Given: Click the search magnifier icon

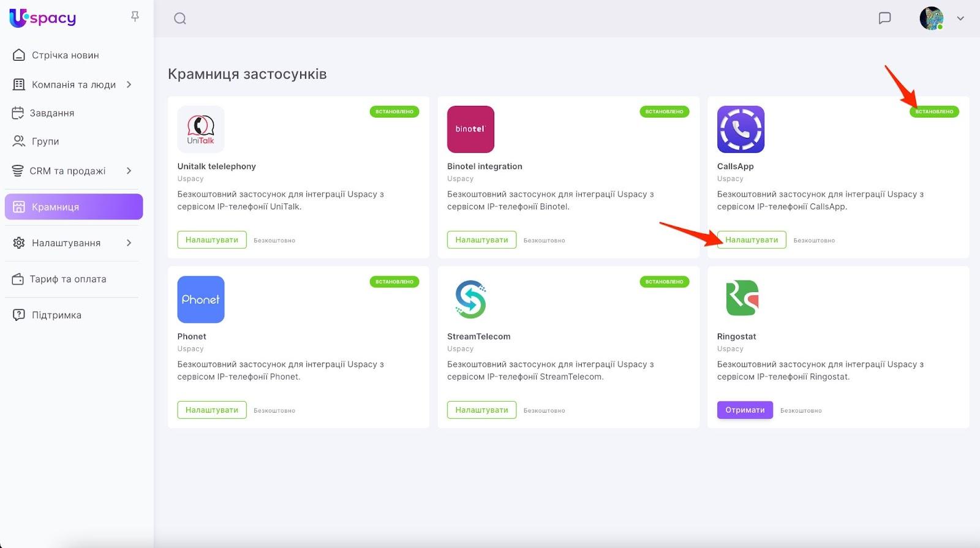Looking at the screenshot, I should 180,18.
